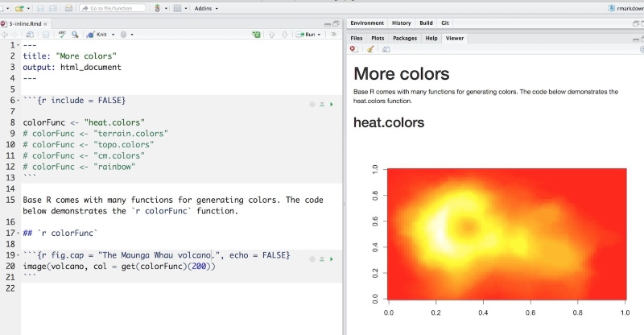Image resolution: width=644 pixels, height=335 pixels.
Task: Run all chunks above the fig.cap chunk
Action: [322, 259]
